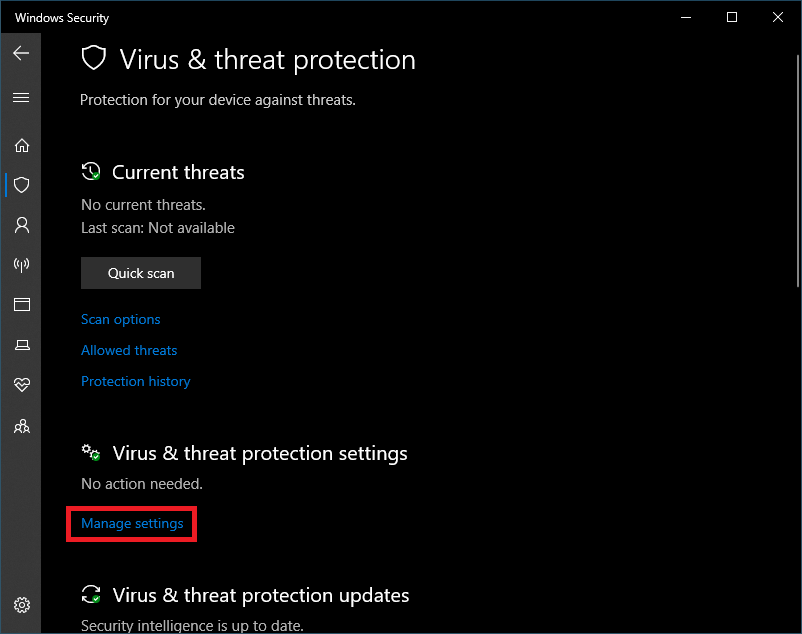
Task: Open the sidebar navigation menu (hamburger icon)
Action: (x=21, y=97)
